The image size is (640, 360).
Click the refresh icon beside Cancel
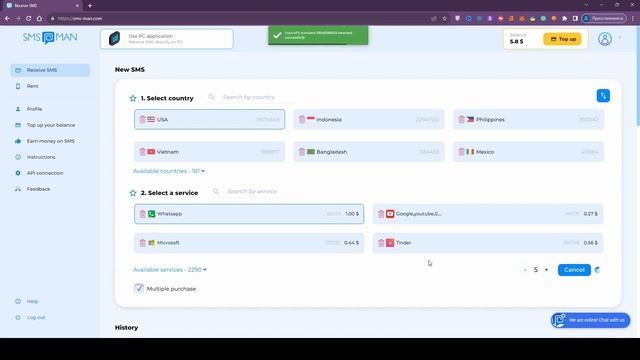click(597, 270)
